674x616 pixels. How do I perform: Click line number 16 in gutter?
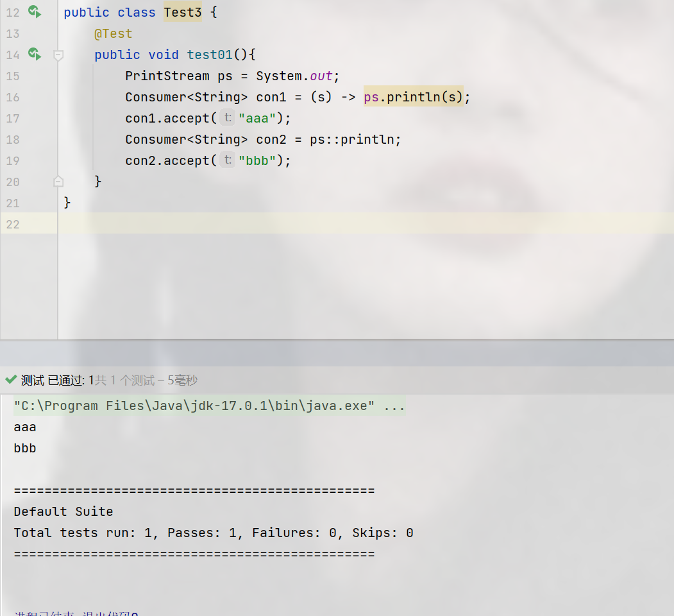(13, 98)
